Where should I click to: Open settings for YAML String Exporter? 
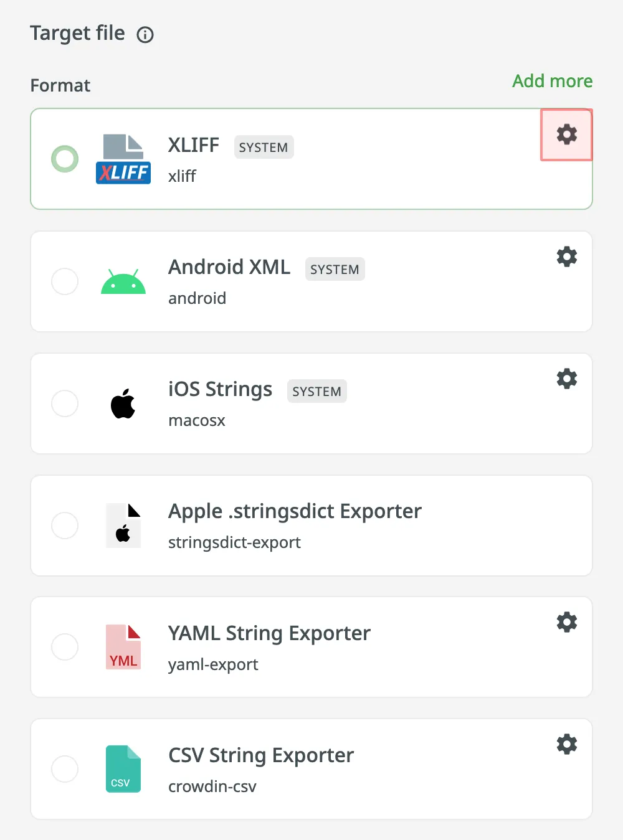566,621
